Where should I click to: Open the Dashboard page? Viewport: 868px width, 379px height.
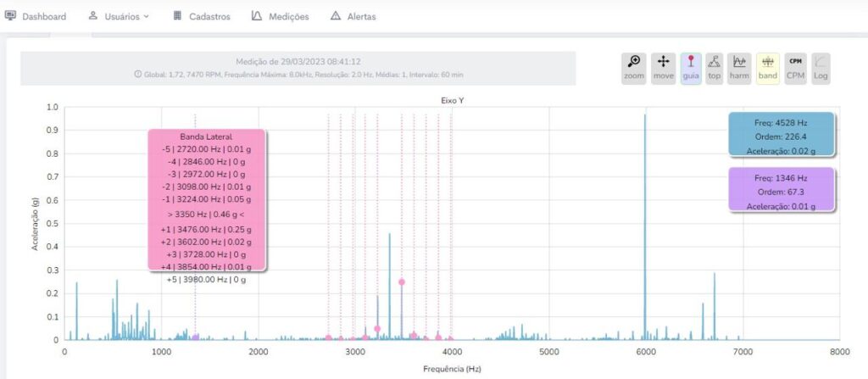[x=43, y=16]
